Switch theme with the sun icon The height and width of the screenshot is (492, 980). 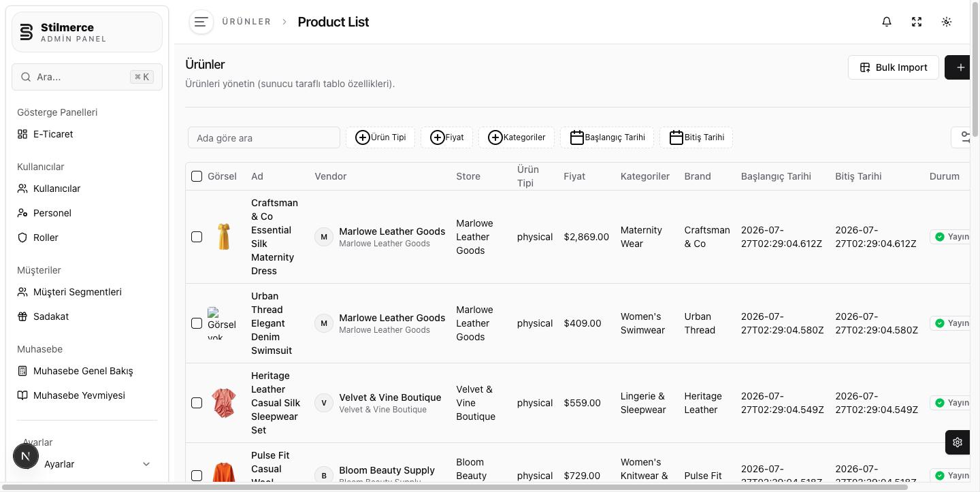[x=947, y=22]
